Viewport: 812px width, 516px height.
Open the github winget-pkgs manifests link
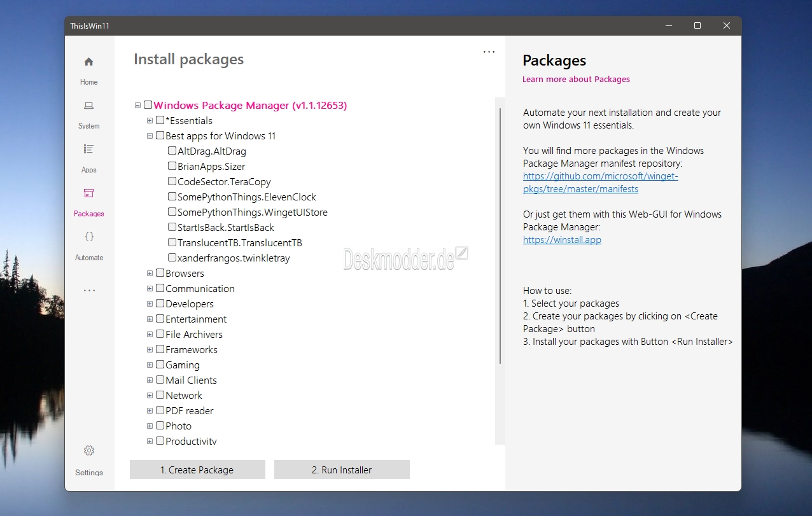coord(600,183)
